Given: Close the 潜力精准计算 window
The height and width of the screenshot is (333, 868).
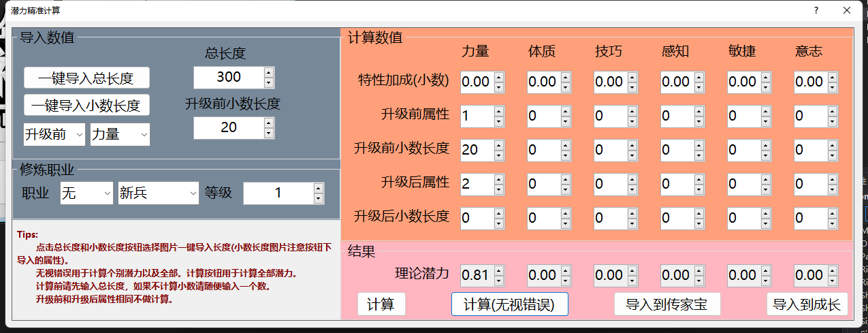Looking at the screenshot, I should pos(846,11).
